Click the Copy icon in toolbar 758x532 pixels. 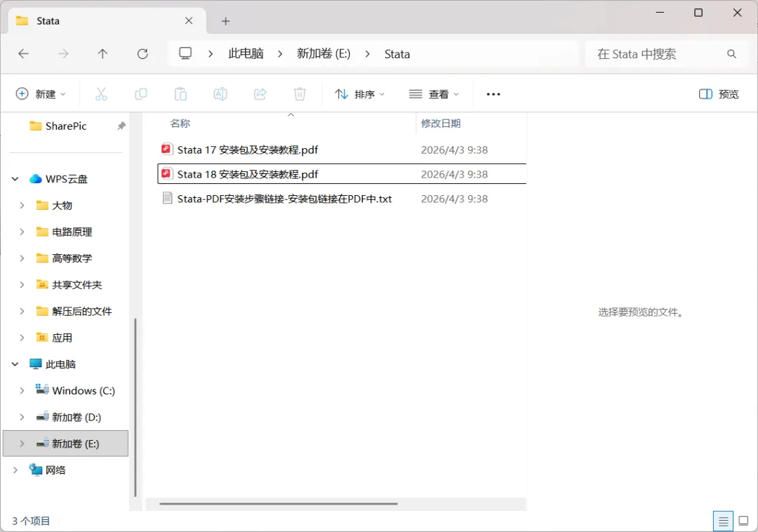(x=140, y=94)
